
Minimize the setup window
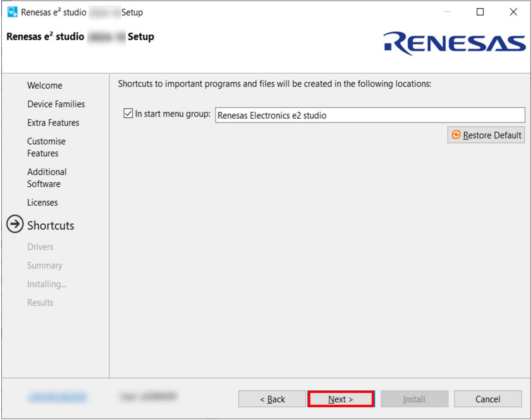(447, 12)
